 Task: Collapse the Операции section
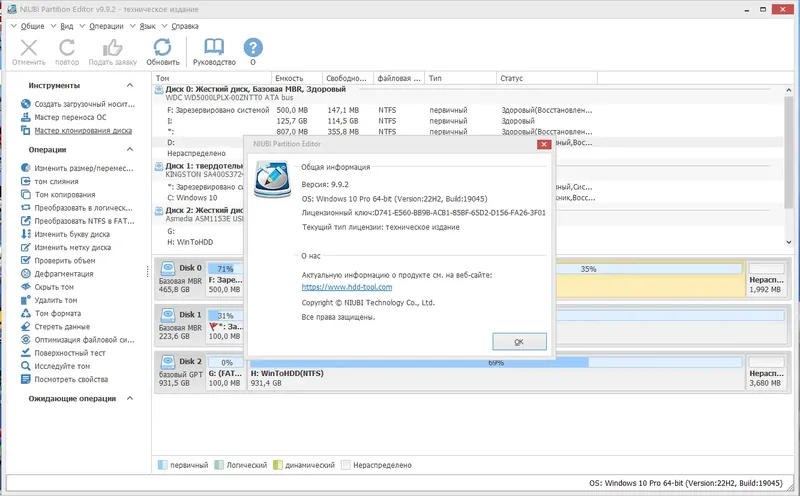pos(130,150)
